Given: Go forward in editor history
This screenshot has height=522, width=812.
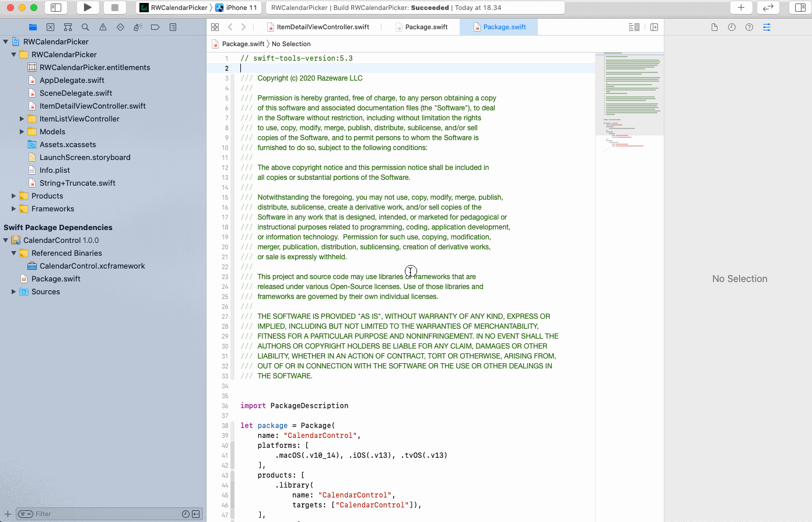Looking at the screenshot, I should coord(243,27).
